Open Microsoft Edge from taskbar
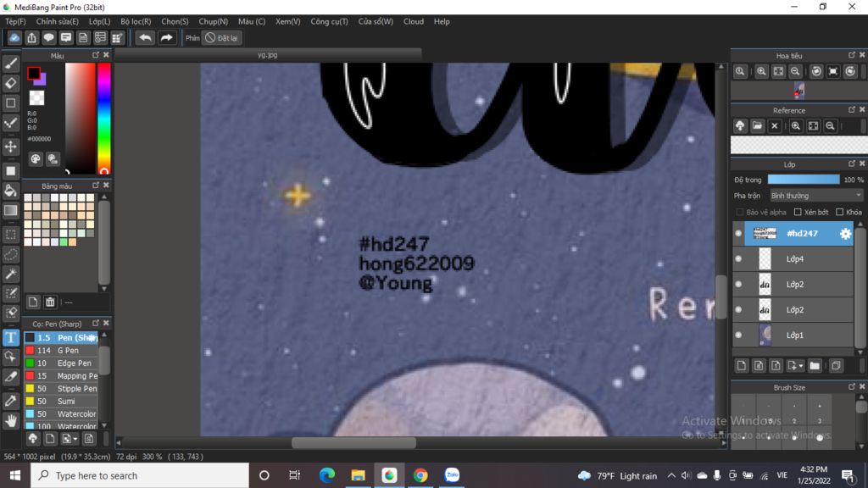The image size is (868, 488). tap(326, 475)
